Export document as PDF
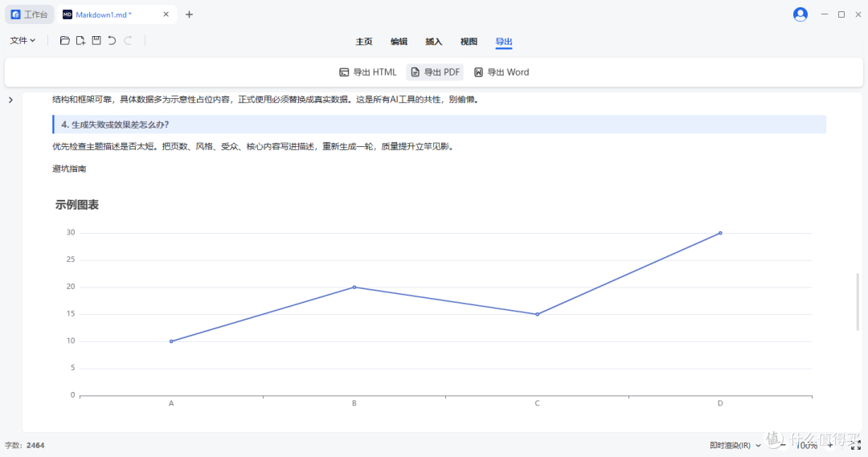The width and height of the screenshot is (868, 457). pos(435,72)
